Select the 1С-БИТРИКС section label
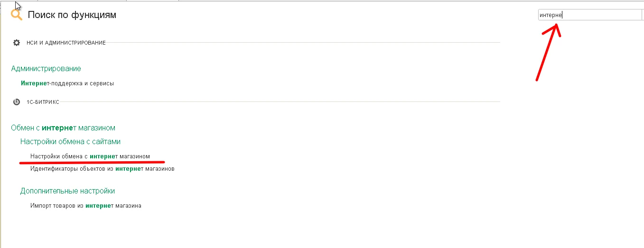This screenshot has height=248, width=644. point(43,102)
